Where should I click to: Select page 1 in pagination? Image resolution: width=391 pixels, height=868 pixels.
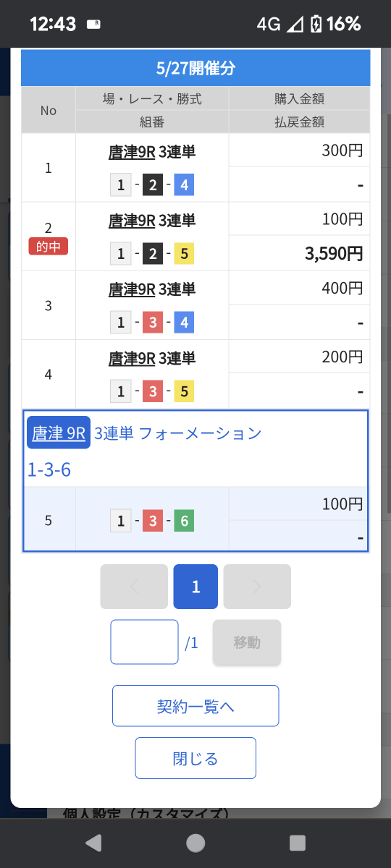coord(195,587)
